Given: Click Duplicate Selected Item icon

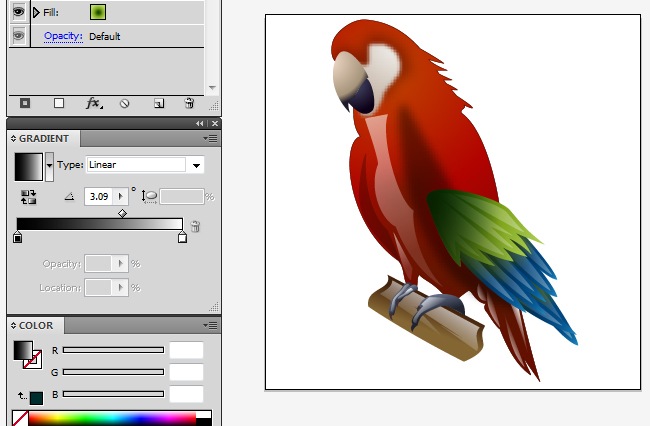Looking at the screenshot, I should [x=158, y=103].
